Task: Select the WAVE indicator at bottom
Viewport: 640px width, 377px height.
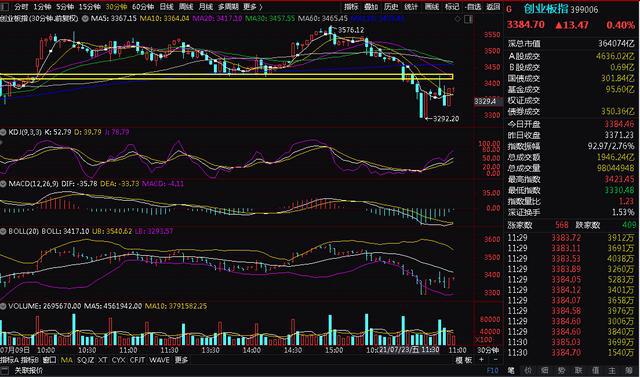Action: pyautogui.click(x=159, y=360)
